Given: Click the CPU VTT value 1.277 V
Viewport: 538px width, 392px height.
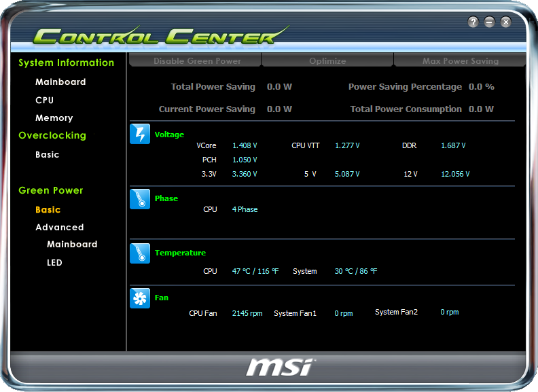Looking at the screenshot, I should click(347, 145).
